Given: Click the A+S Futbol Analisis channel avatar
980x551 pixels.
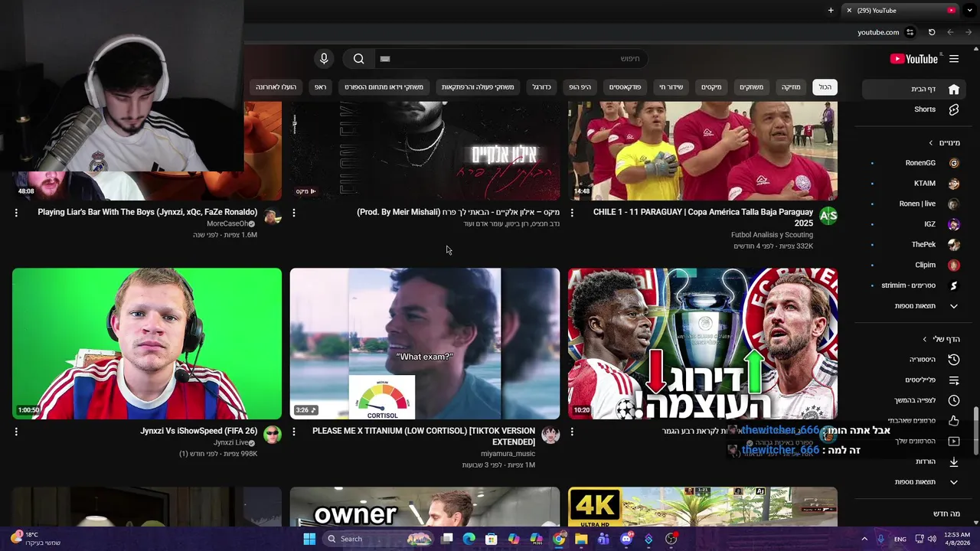Looking at the screenshot, I should click(x=828, y=217).
